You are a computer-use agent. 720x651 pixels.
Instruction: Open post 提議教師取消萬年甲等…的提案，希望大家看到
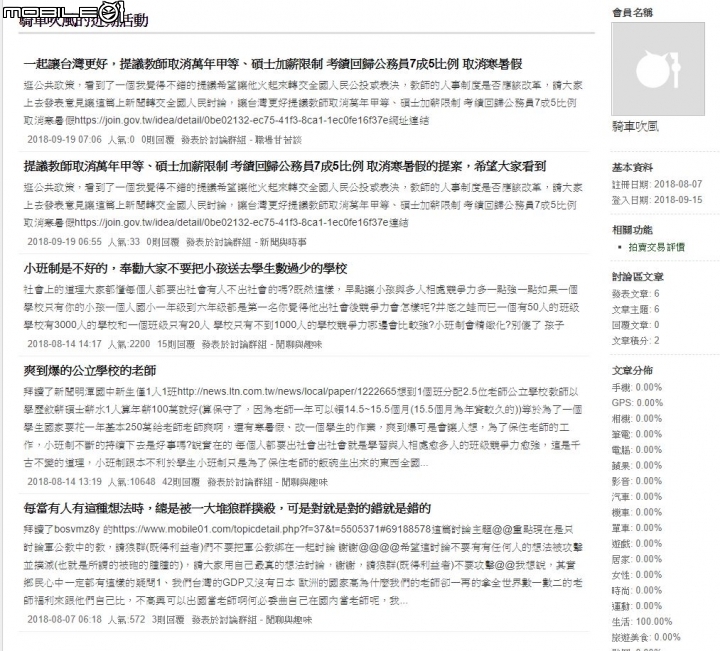click(x=285, y=166)
